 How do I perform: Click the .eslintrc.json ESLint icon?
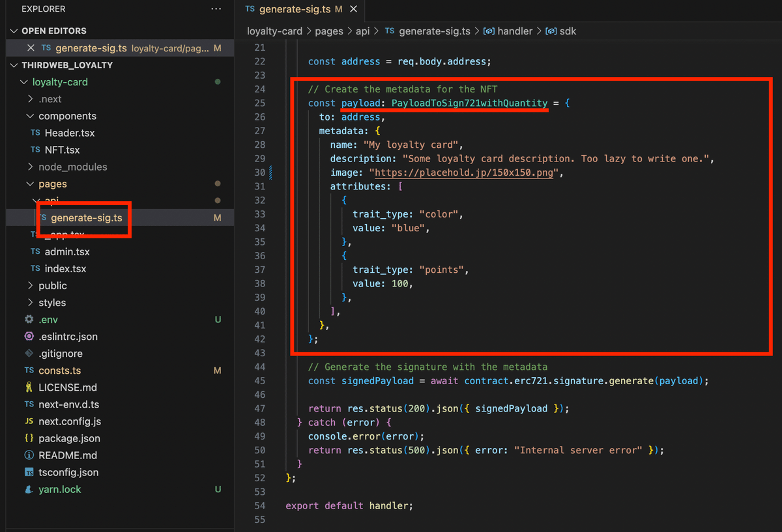click(29, 336)
